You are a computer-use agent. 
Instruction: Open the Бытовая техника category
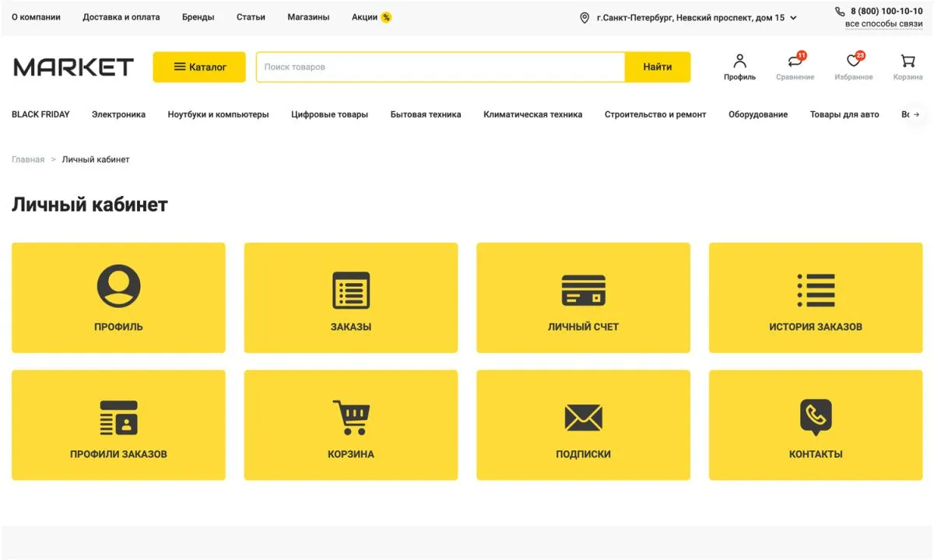coord(425,114)
